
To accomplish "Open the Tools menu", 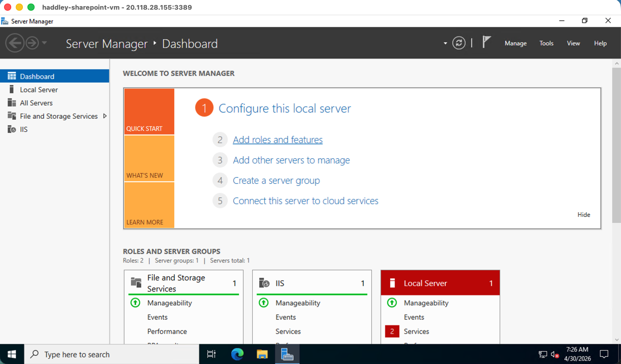I will (546, 43).
